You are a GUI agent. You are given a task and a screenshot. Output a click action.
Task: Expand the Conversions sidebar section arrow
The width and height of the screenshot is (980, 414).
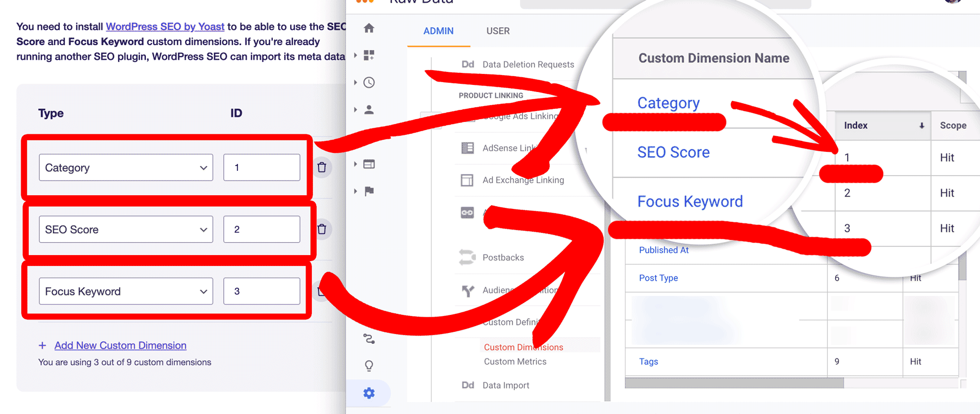pos(356,191)
